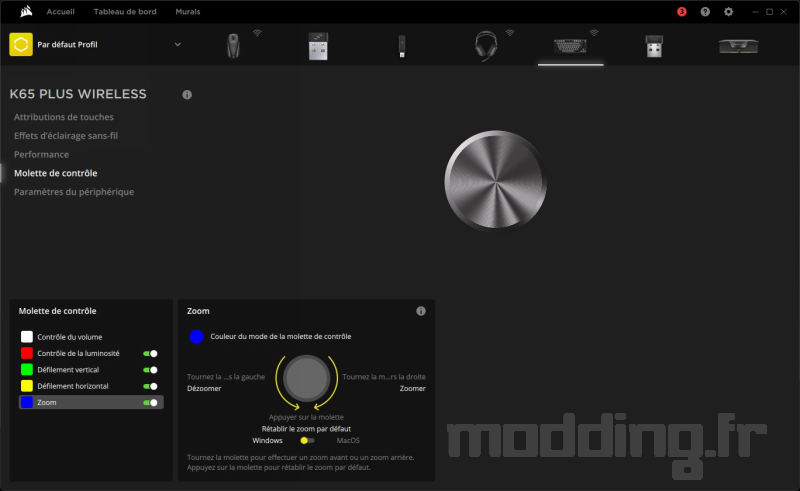Select Défilement horizontal row label
Image resolution: width=800 pixels, height=491 pixels.
pyautogui.click(x=73, y=386)
